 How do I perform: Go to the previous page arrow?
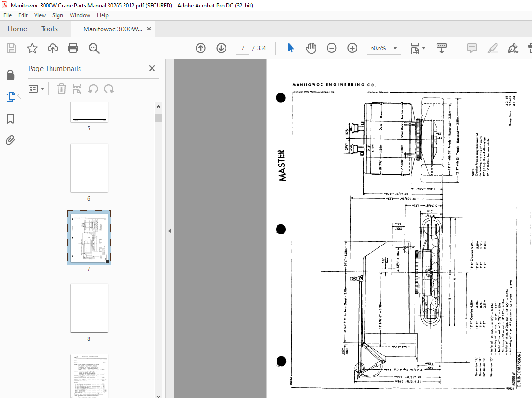(201, 48)
